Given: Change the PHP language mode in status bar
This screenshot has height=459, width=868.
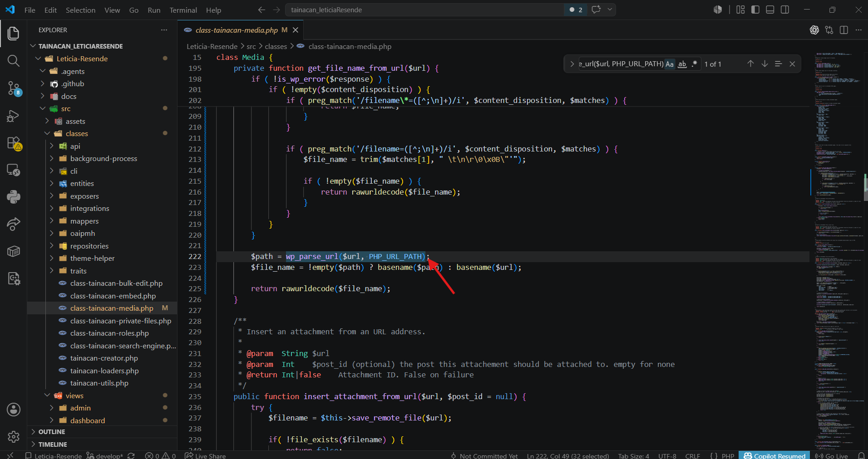Looking at the screenshot, I should 728,456.
